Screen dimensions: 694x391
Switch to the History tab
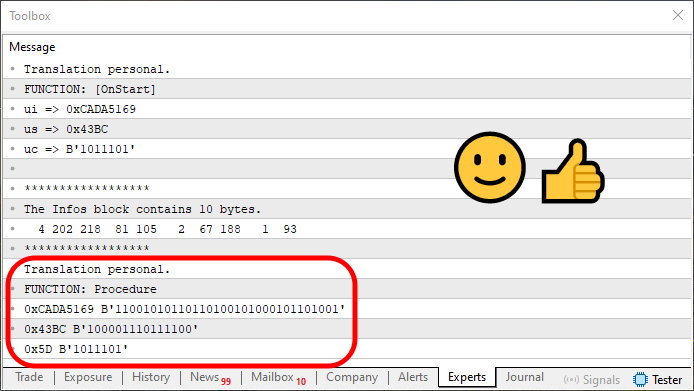tap(151, 377)
